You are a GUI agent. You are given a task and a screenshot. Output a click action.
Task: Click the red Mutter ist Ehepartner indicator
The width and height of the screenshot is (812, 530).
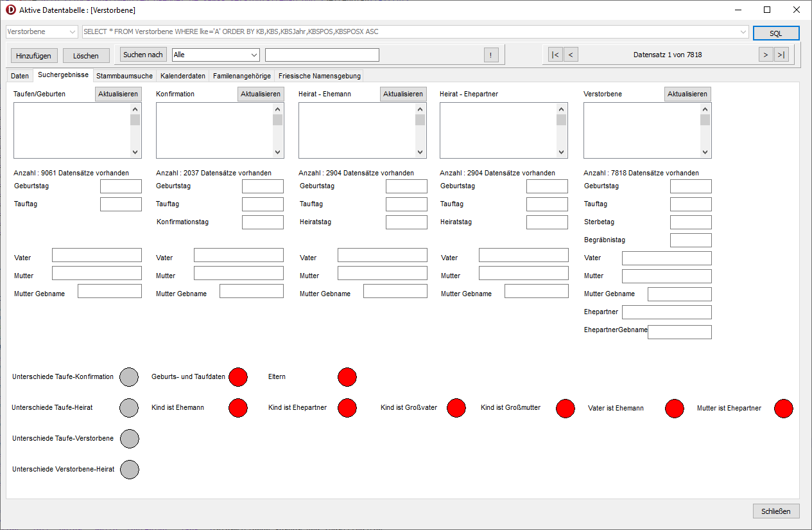[784, 408]
